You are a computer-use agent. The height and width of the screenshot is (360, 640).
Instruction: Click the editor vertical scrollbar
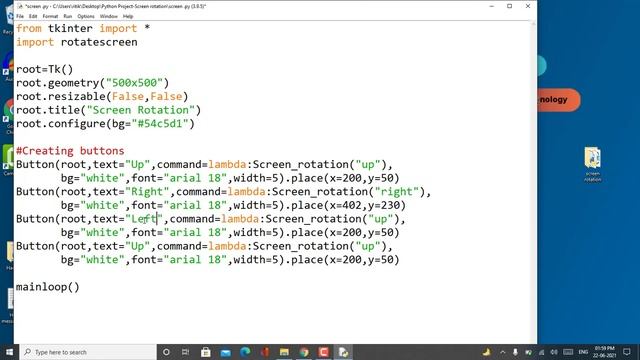533,182
